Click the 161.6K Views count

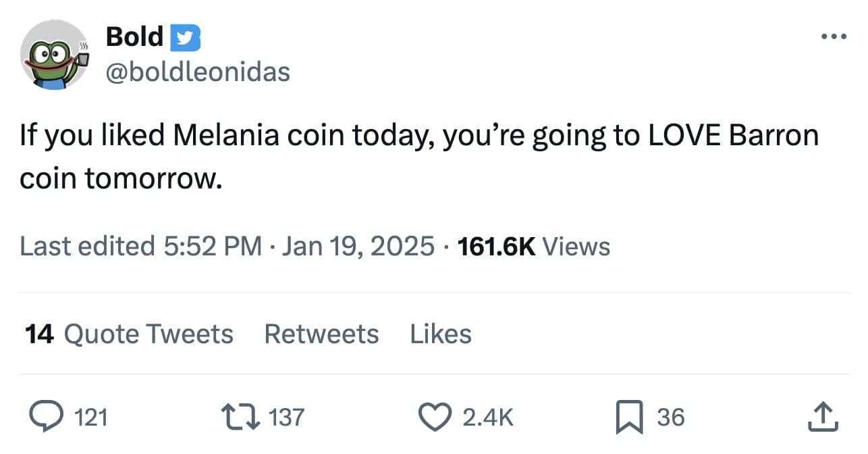pos(533,247)
